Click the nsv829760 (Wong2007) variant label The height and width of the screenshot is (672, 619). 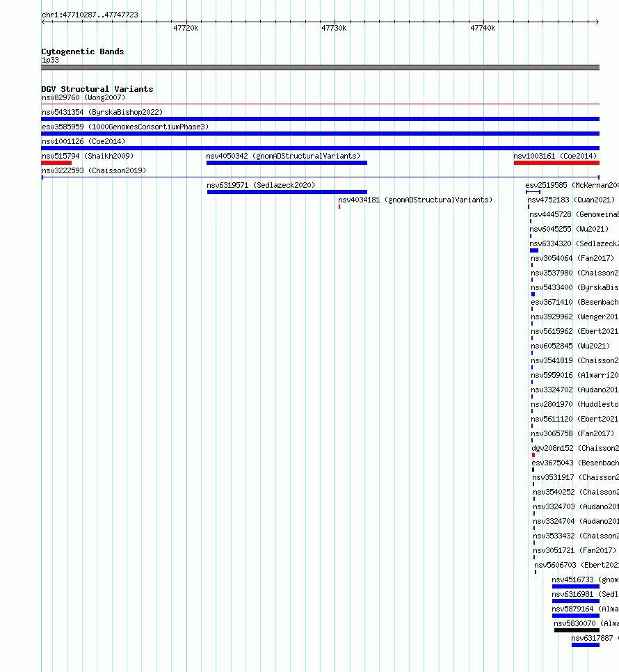pyautogui.click(x=83, y=97)
